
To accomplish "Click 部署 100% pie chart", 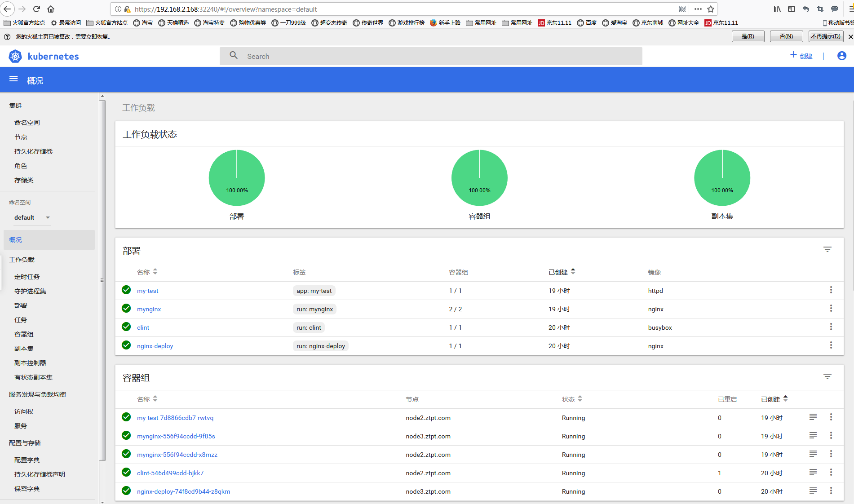I will point(237,178).
